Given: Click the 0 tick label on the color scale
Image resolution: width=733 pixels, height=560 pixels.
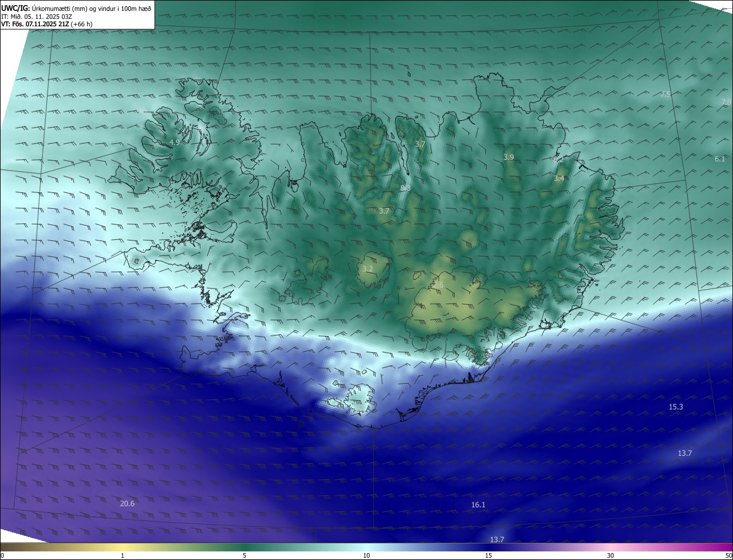Looking at the screenshot, I should click(x=2, y=555).
